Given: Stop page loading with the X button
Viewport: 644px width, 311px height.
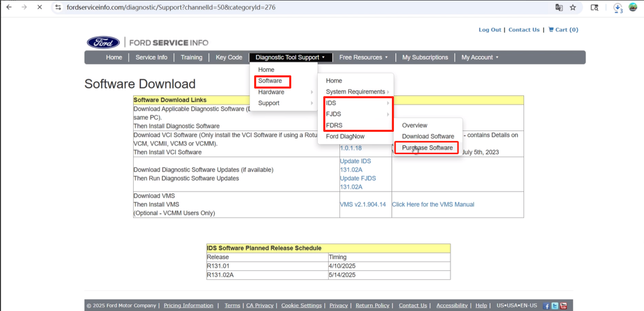Looking at the screenshot, I should pyautogui.click(x=39, y=8).
